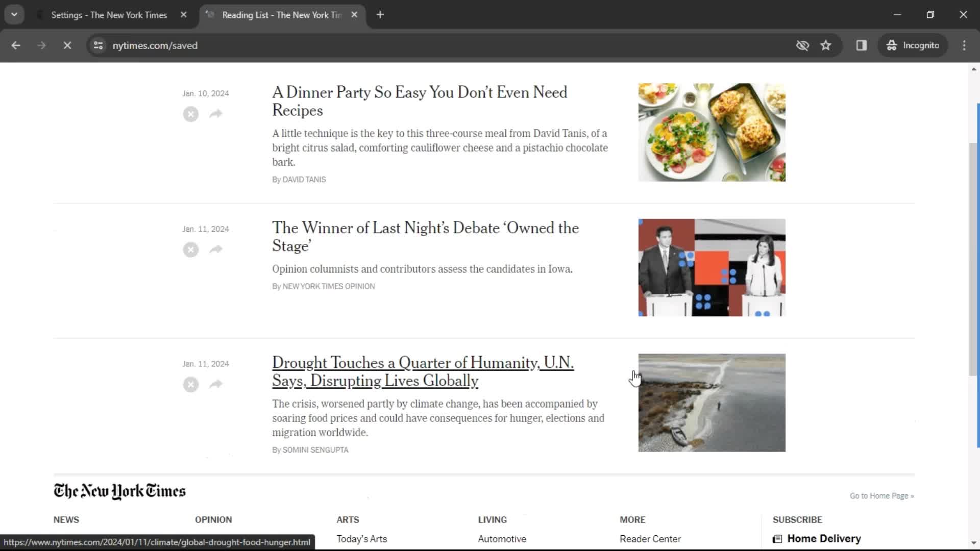Toggle the reader view icon

[x=862, y=45]
